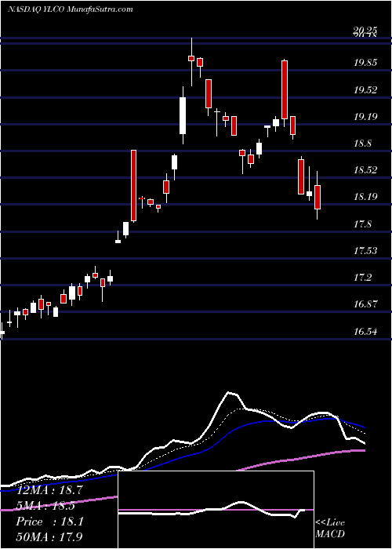The width and height of the screenshot is (392, 549).
Task: Click the 19.85 price axis label
Action: (x=365, y=63)
